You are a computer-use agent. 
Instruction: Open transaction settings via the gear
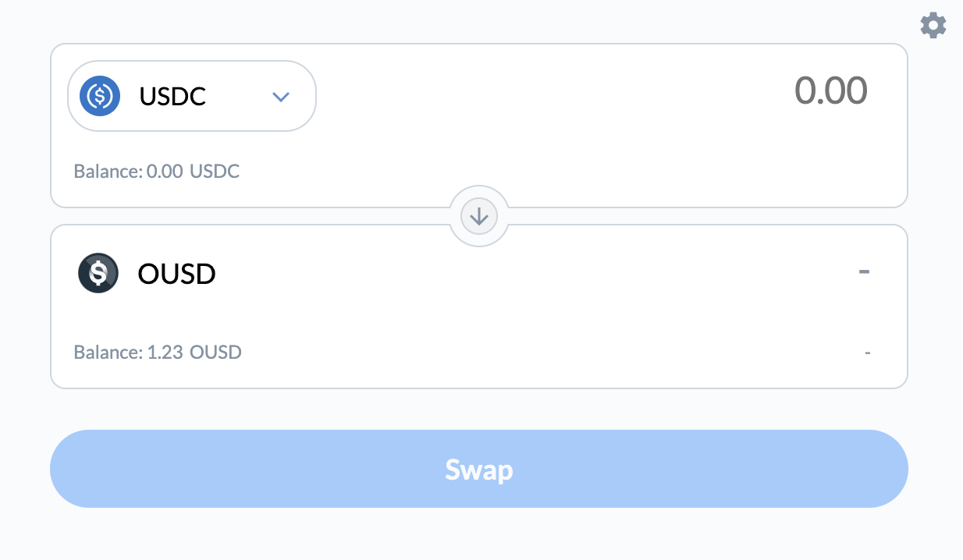(933, 25)
